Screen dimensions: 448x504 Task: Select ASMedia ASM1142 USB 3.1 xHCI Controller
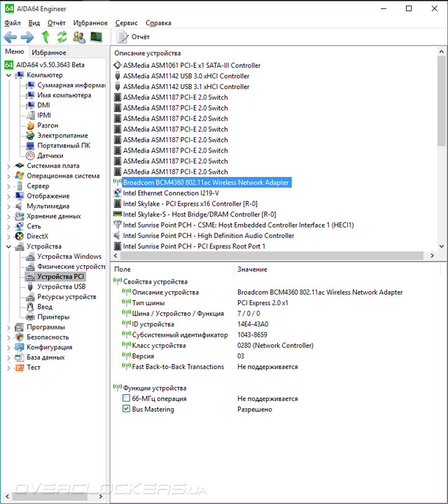coord(186,87)
